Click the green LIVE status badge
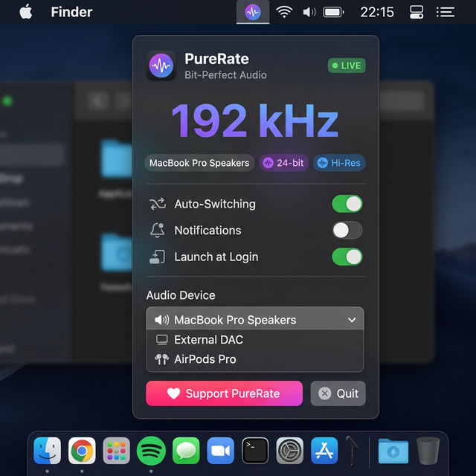This screenshot has height=476, width=476. (347, 65)
